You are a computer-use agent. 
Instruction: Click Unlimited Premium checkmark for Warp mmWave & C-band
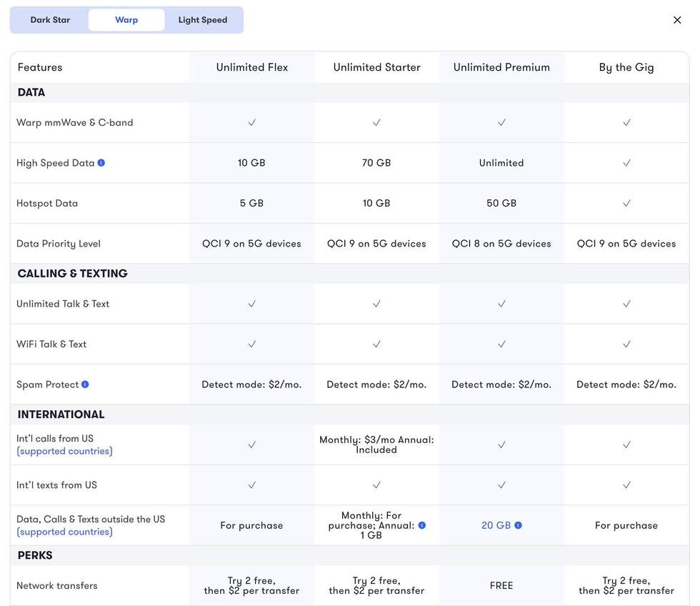[501, 122]
